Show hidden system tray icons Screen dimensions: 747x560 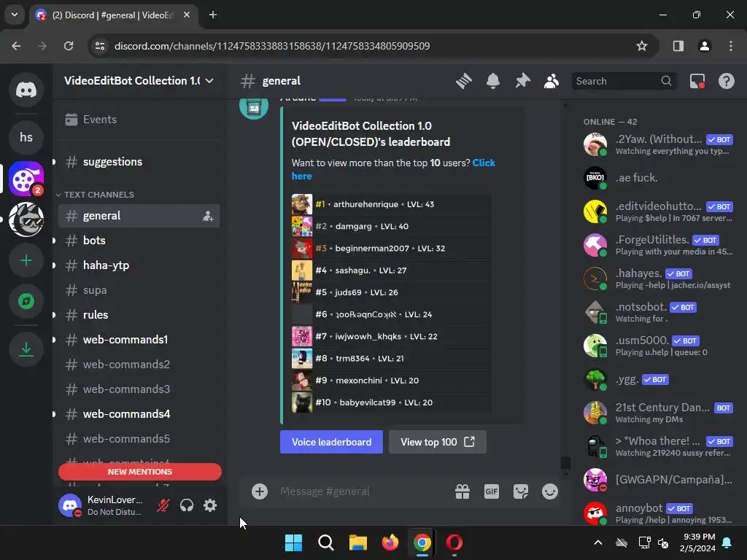(598, 542)
